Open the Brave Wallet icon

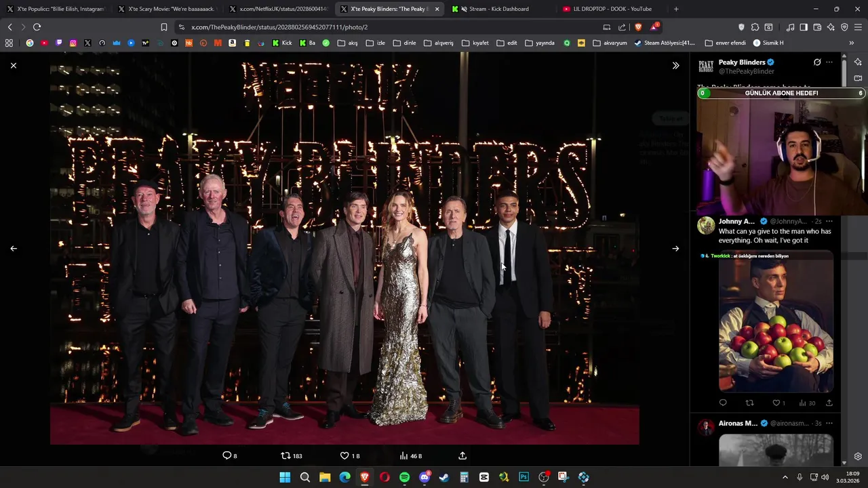pos(817,27)
